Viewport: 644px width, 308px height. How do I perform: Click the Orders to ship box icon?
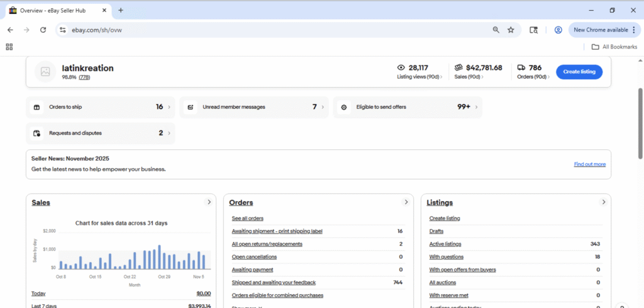(36, 107)
